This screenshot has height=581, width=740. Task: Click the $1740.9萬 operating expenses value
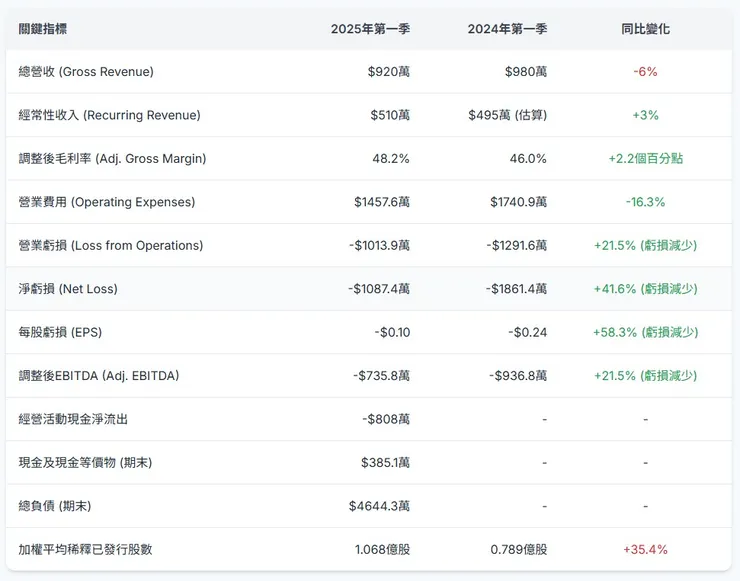click(518, 202)
